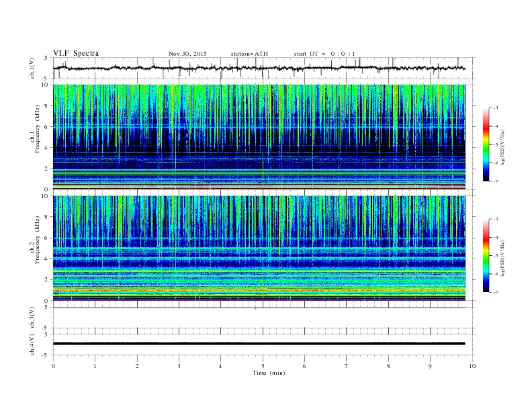Click the "-3" tick on ch.1 colorbar

496,108
